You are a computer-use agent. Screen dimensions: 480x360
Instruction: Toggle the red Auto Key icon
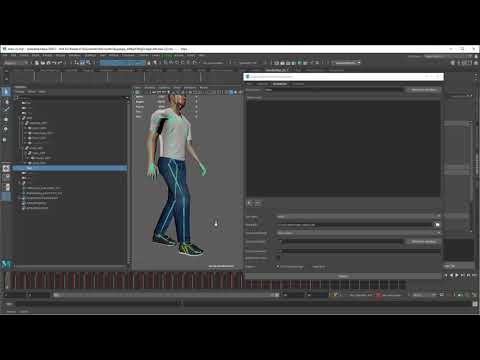click(378, 295)
